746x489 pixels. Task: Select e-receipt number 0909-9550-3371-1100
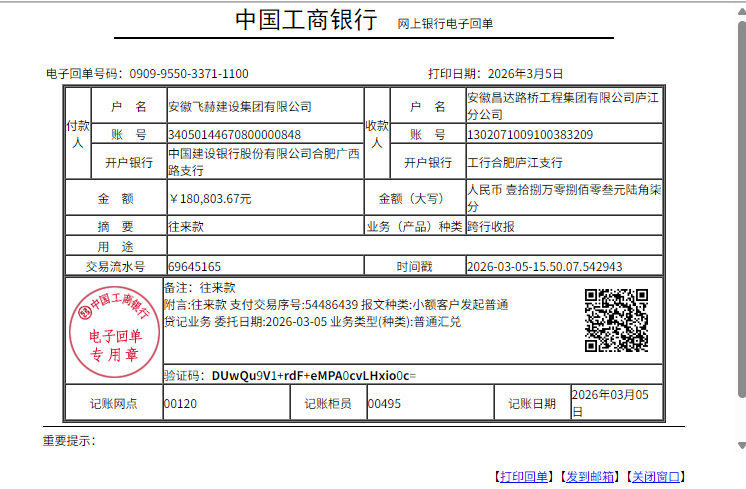[x=188, y=73]
